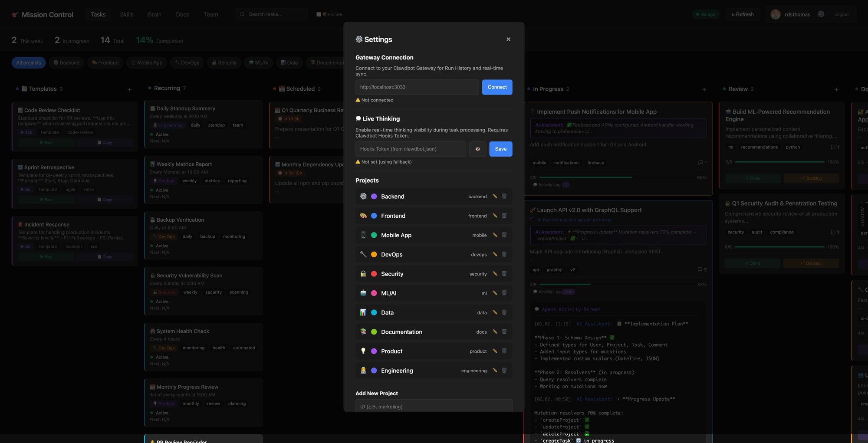
Task: Add a card to In Progress column
Action: (704, 89)
